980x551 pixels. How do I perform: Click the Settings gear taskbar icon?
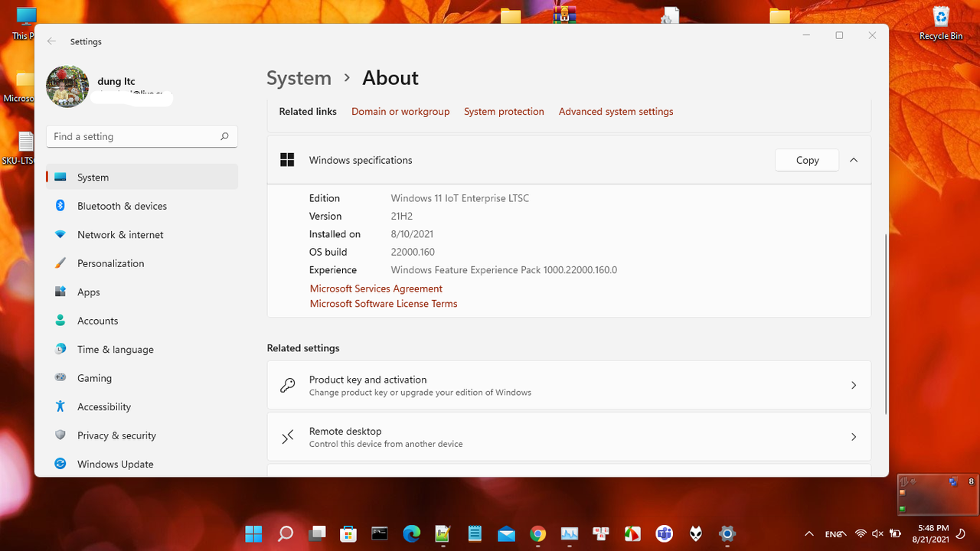(x=727, y=533)
